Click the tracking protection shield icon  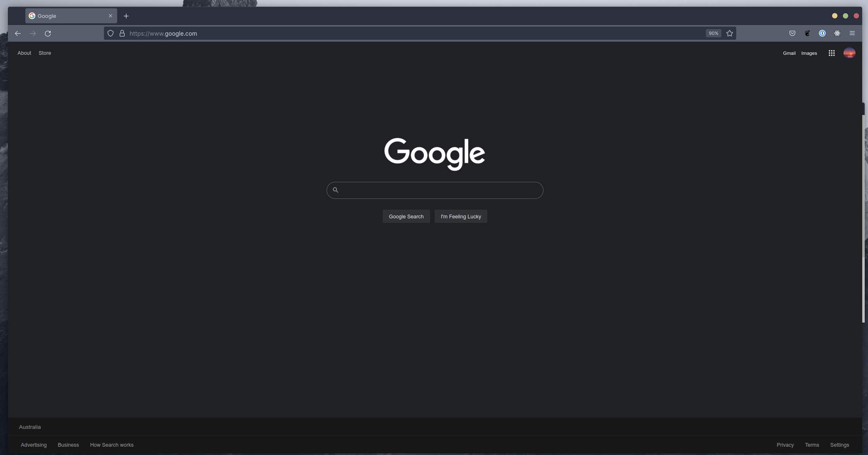click(x=110, y=33)
